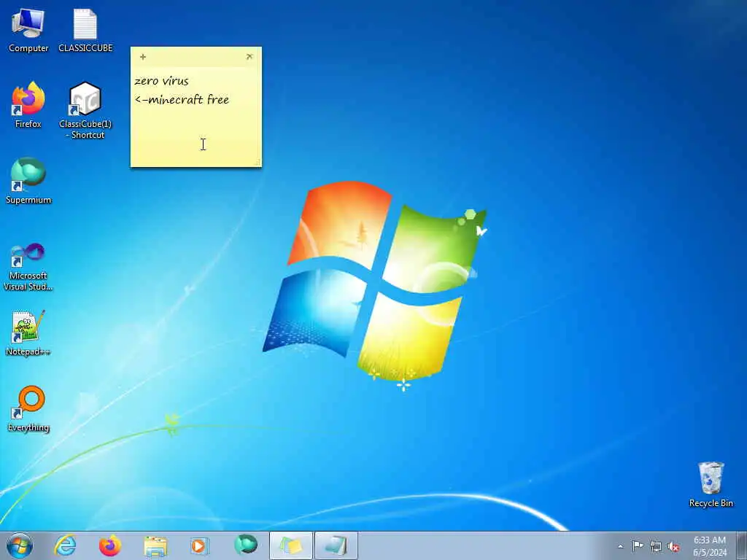Select the Notepad++ desktop shortcut
Image resolution: width=747 pixels, height=560 pixels.
point(28,332)
